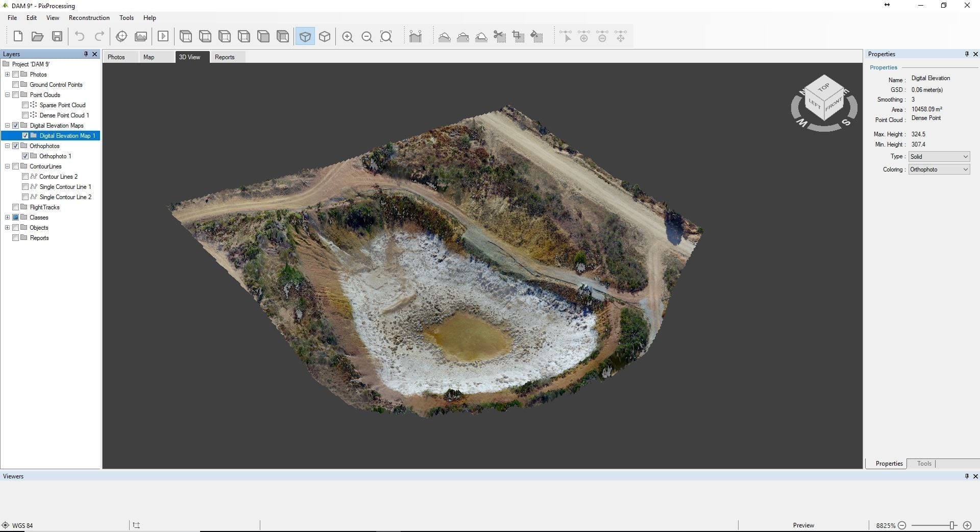This screenshot has height=532, width=980.
Task: Save the project with the floppy disk icon
Action: coord(57,36)
